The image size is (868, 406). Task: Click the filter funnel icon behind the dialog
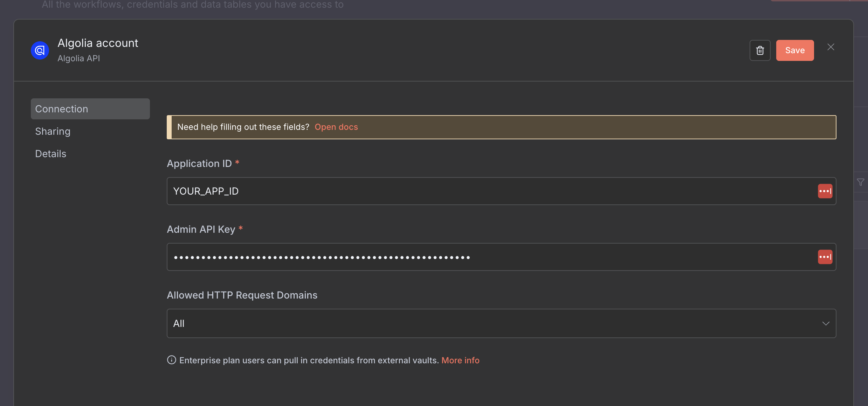click(x=860, y=182)
